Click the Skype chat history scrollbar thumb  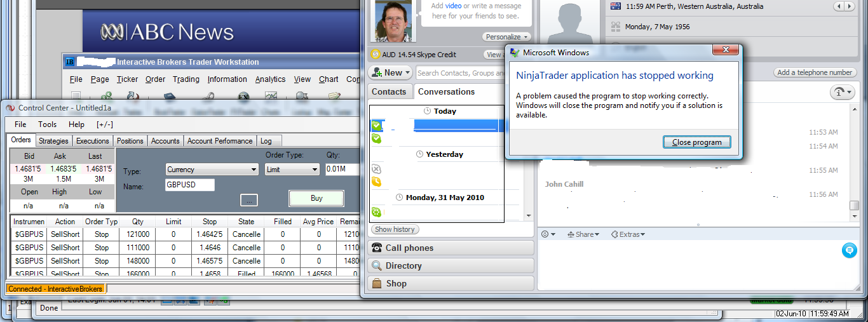tap(855, 205)
